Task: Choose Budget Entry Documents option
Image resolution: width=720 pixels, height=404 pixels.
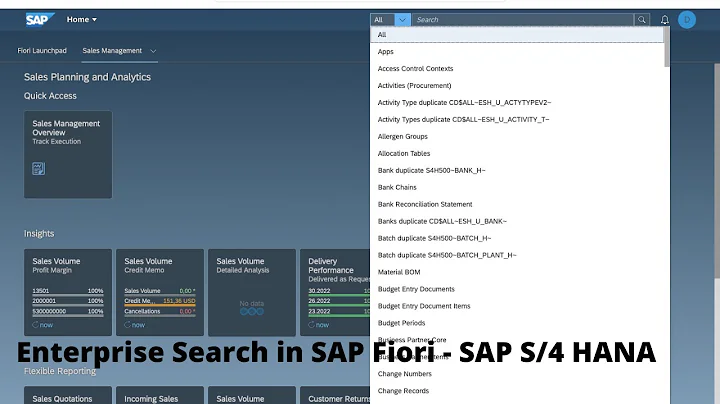Action: [x=517, y=289]
